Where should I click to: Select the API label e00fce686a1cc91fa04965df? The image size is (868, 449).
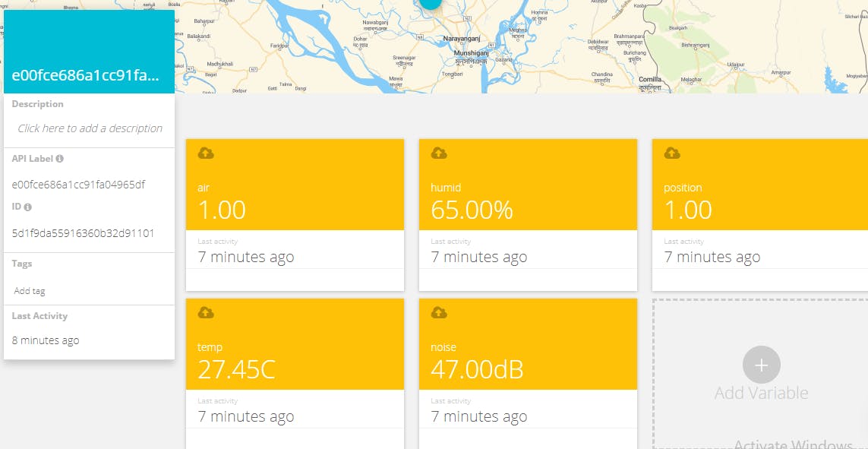click(x=79, y=185)
